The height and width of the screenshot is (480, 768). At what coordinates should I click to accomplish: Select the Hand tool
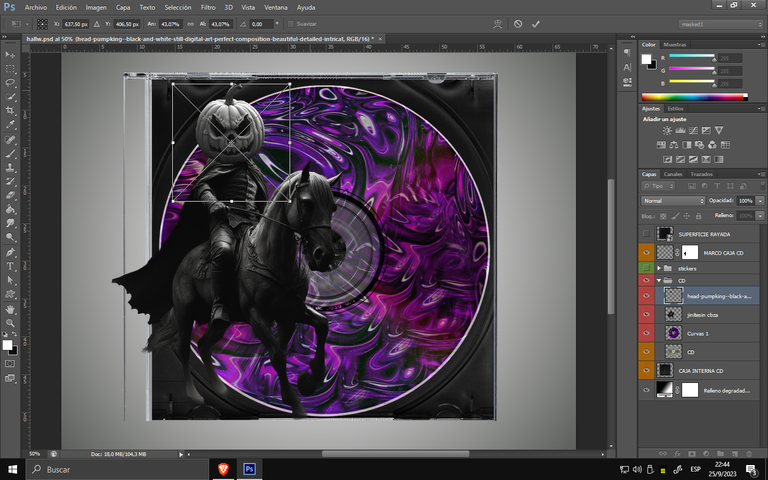point(10,309)
